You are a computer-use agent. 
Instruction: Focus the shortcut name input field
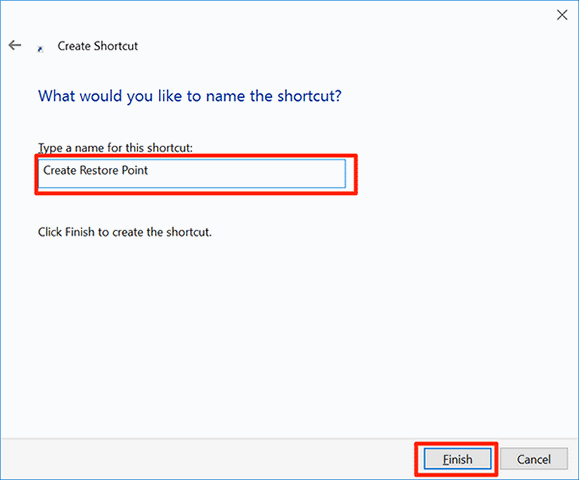192,174
